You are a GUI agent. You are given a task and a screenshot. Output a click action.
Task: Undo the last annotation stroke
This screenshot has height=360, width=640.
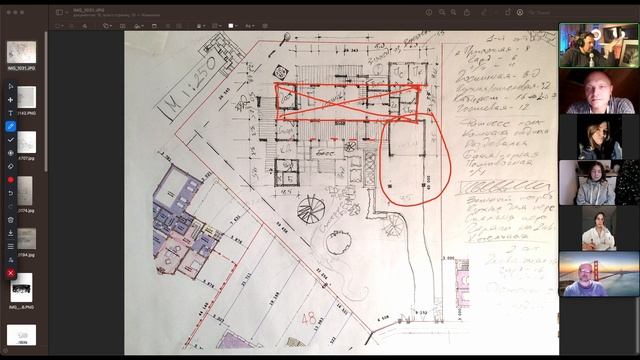point(11,193)
